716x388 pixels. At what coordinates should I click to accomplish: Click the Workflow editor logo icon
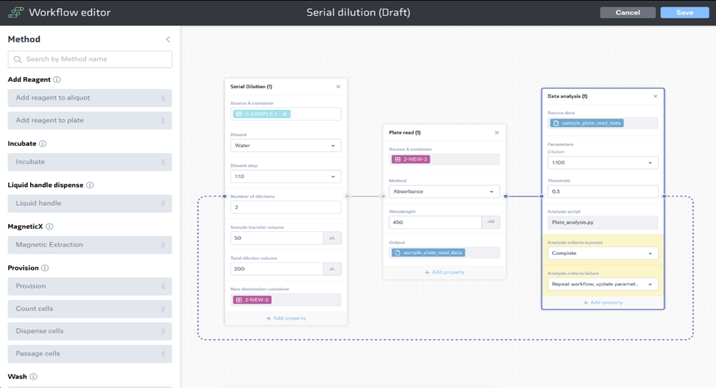[16, 12]
